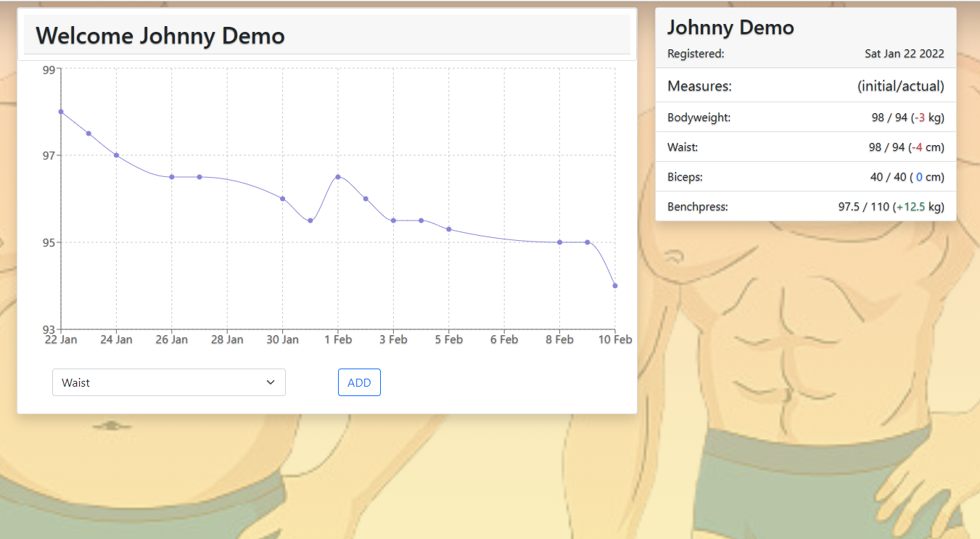Select the chart data point at 3 Feb

pyautogui.click(x=393, y=221)
